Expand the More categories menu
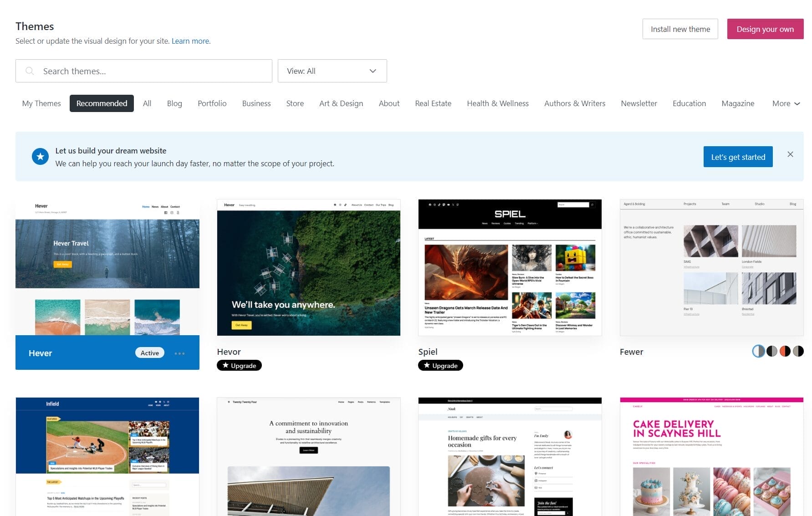 (786, 103)
